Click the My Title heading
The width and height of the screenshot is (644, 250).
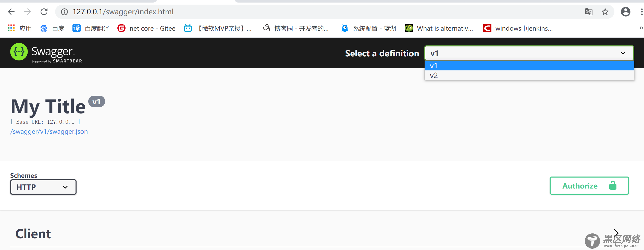coord(48,106)
